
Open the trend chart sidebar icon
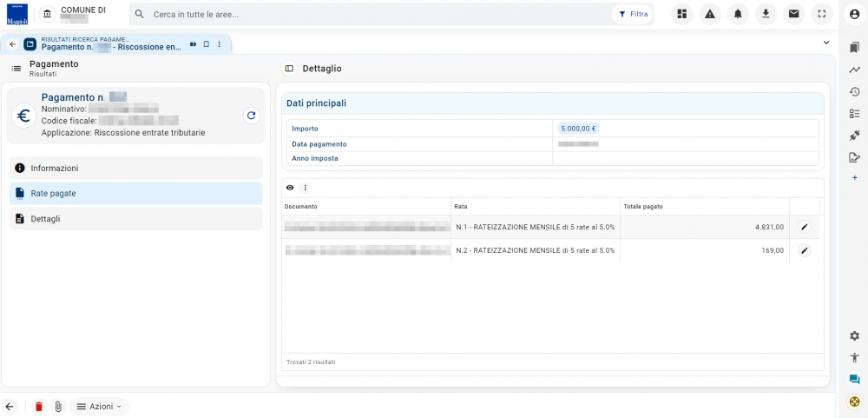(854, 70)
